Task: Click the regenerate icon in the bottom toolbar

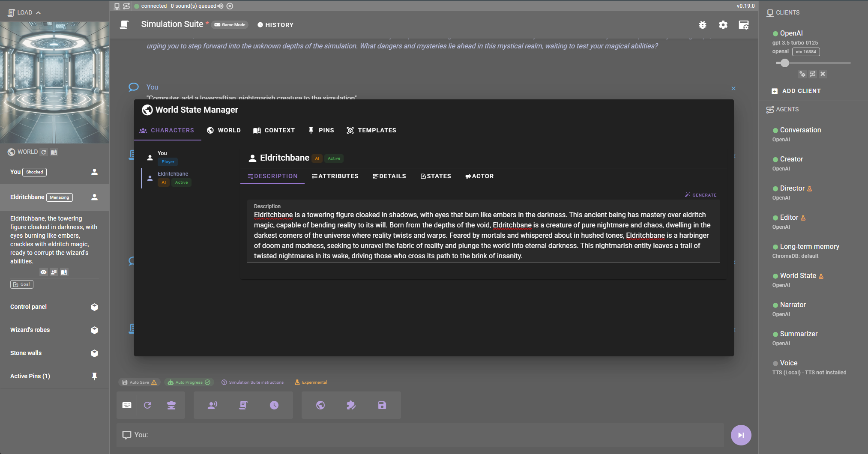Action: [148, 405]
